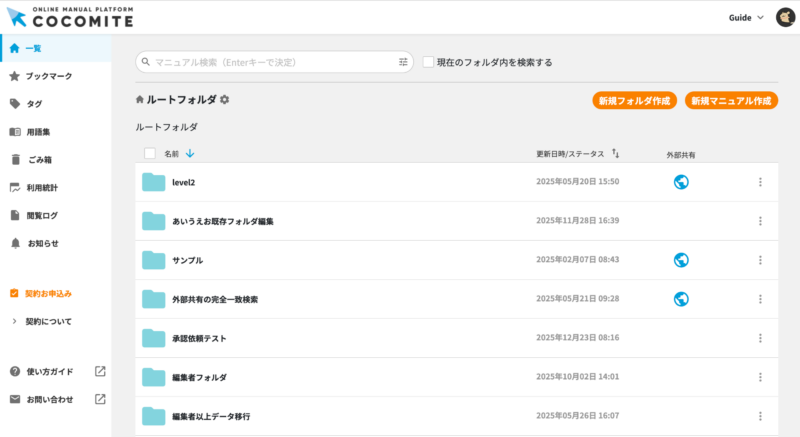Click the level2 folder name
The image size is (800, 437).
pyautogui.click(x=184, y=183)
